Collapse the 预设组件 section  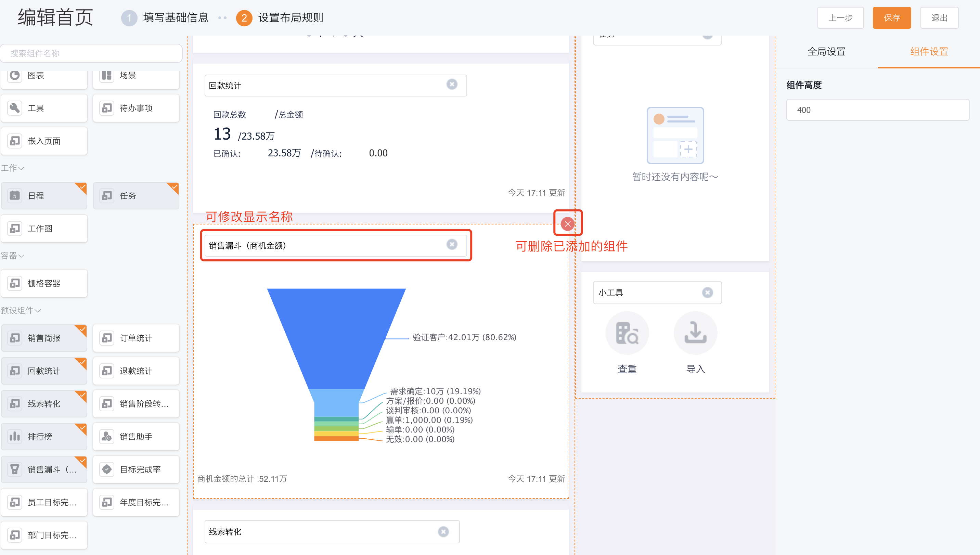(21, 311)
